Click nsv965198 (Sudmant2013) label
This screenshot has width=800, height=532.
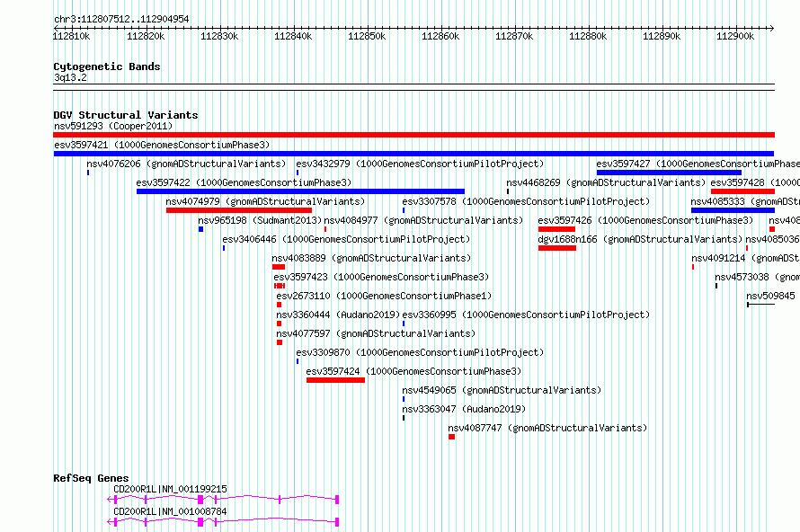[260, 220]
